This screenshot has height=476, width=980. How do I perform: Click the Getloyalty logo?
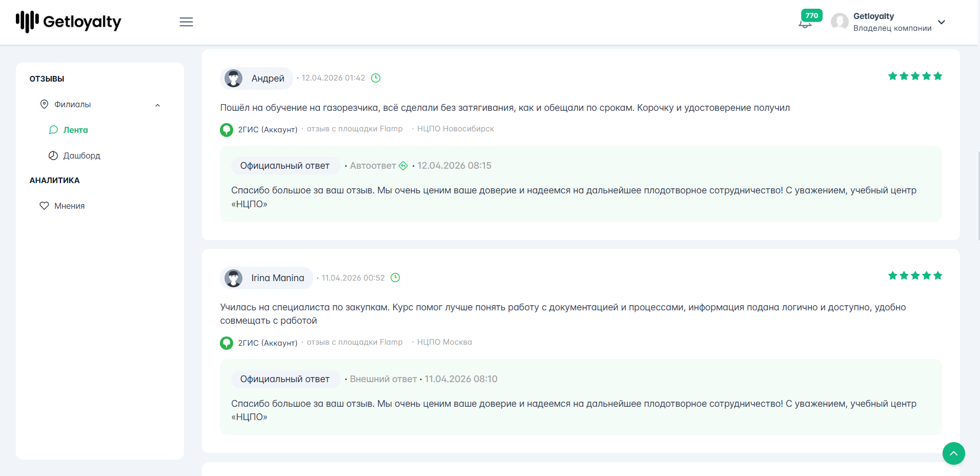[x=68, y=22]
